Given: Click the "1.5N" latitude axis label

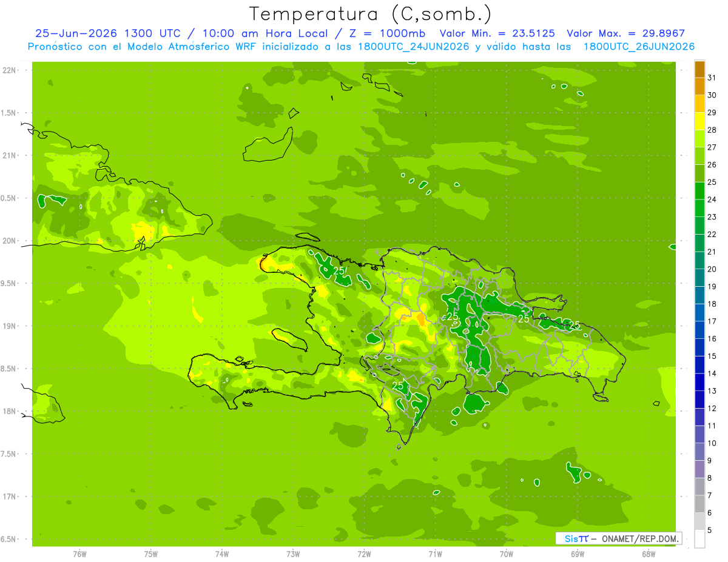Looking at the screenshot, I should coord(9,113).
